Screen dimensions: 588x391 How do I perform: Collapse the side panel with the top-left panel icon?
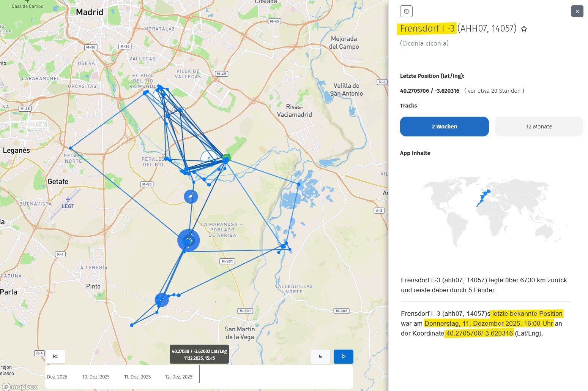click(406, 11)
